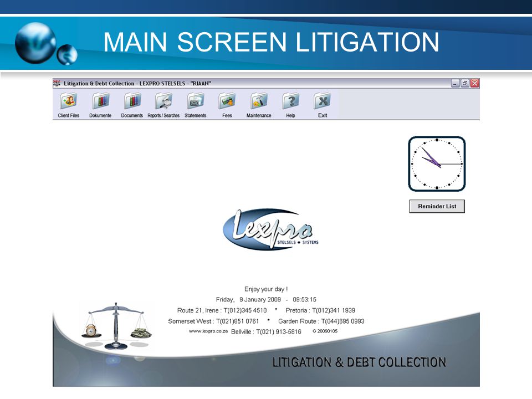The width and height of the screenshot is (532, 399).
Task: Open the Help question mark icon
Action: click(290, 101)
